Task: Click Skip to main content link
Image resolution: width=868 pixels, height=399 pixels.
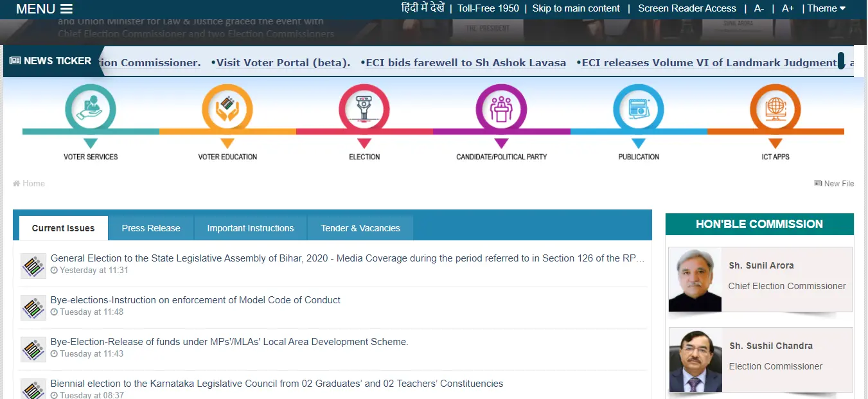Action: (x=576, y=8)
